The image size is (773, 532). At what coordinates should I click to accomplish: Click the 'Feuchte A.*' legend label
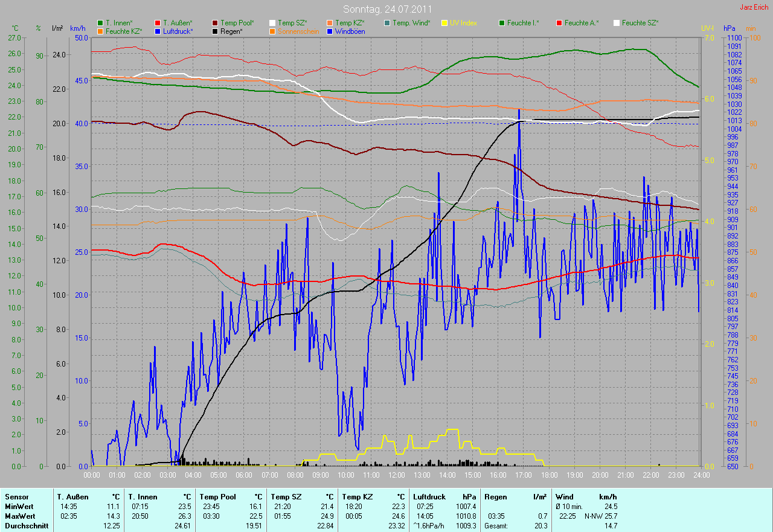[582, 23]
